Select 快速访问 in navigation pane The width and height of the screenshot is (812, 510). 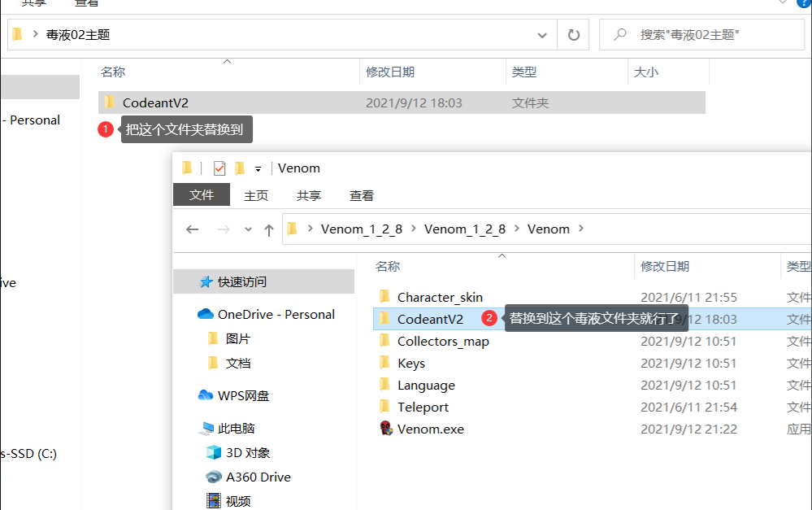[263, 281]
